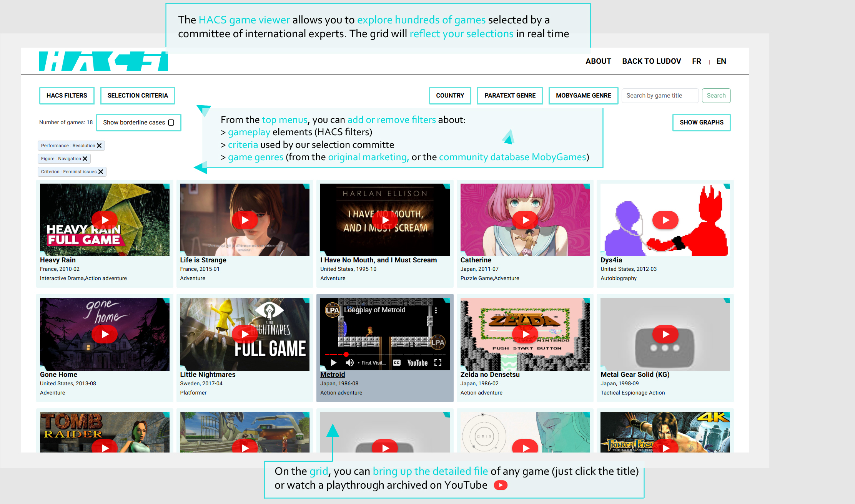Open the Metroid game title link

[x=333, y=375]
